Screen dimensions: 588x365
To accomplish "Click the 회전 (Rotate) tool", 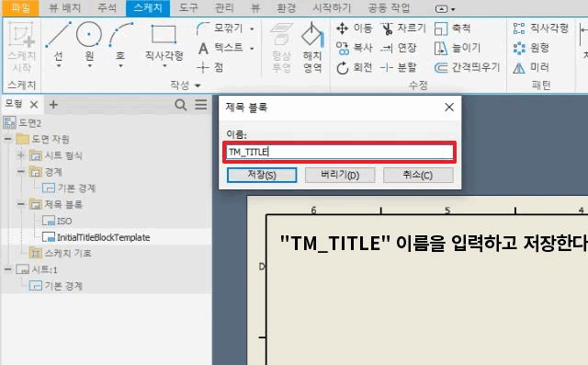I will tap(354, 67).
